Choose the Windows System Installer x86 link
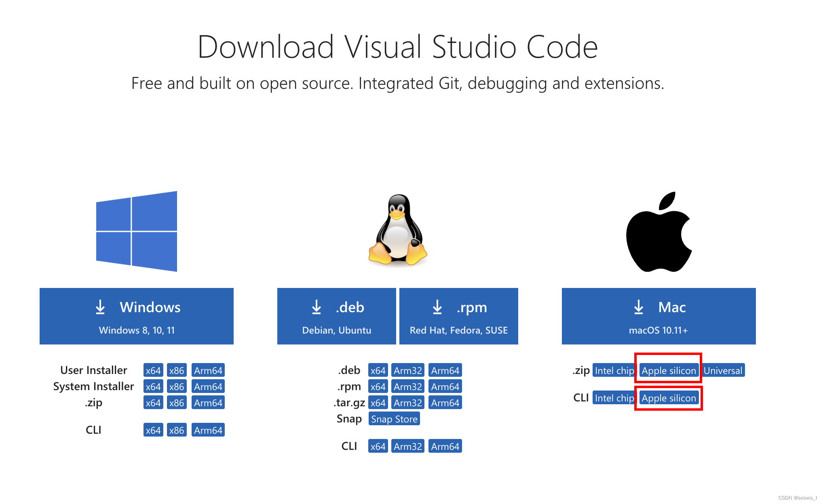823x504 pixels. (x=177, y=386)
